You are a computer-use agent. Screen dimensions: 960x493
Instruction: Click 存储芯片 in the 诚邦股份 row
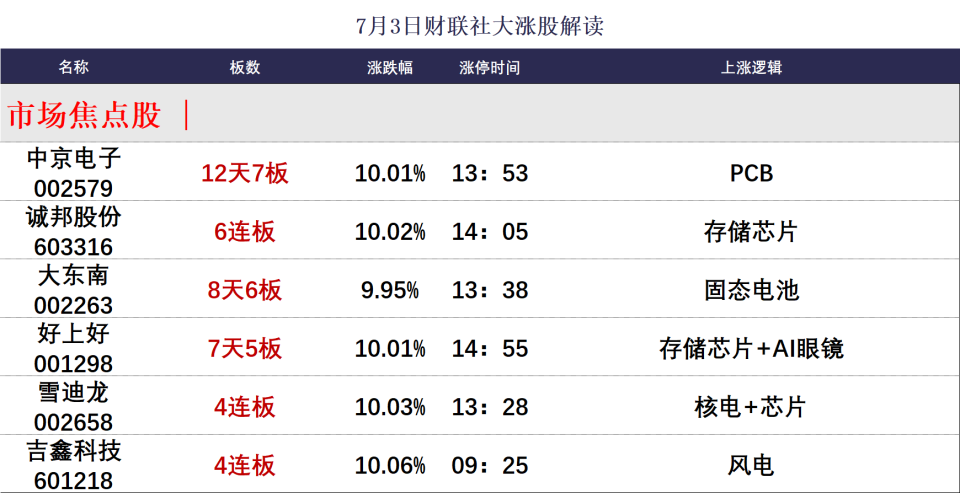click(x=752, y=232)
